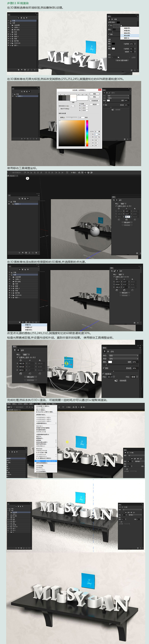Click whole-scene filter icon in 3D panel beside IBL menu

point(19,18)
